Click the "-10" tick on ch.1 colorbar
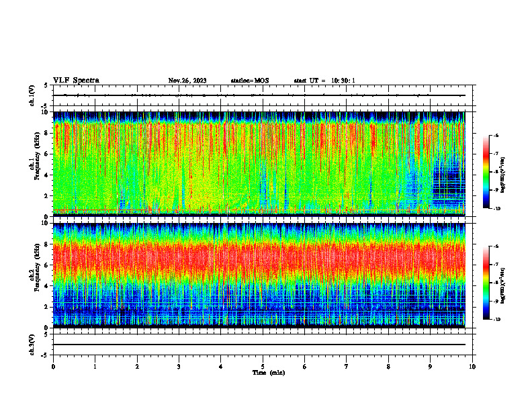 (497, 209)
